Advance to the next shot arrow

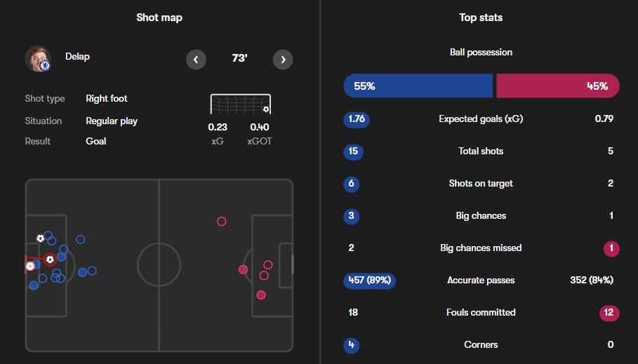pyautogui.click(x=283, y=60)
